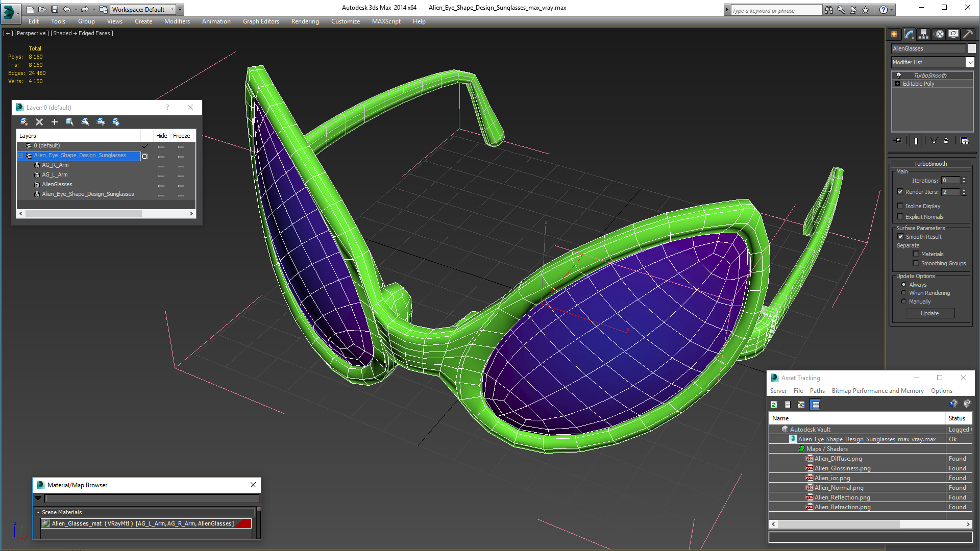Click AlienGlasses object color swatch
The width and height of the screenshot is (980, 551).
coord(972,48)
